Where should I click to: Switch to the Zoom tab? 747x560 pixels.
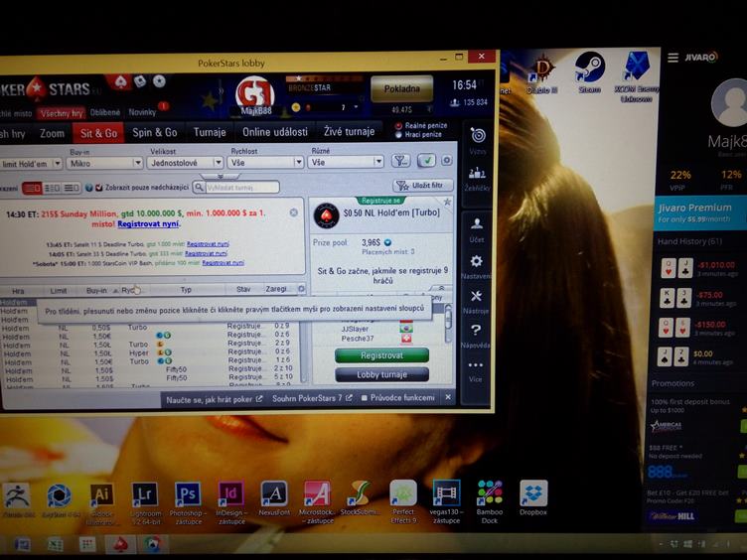[52, 134]
